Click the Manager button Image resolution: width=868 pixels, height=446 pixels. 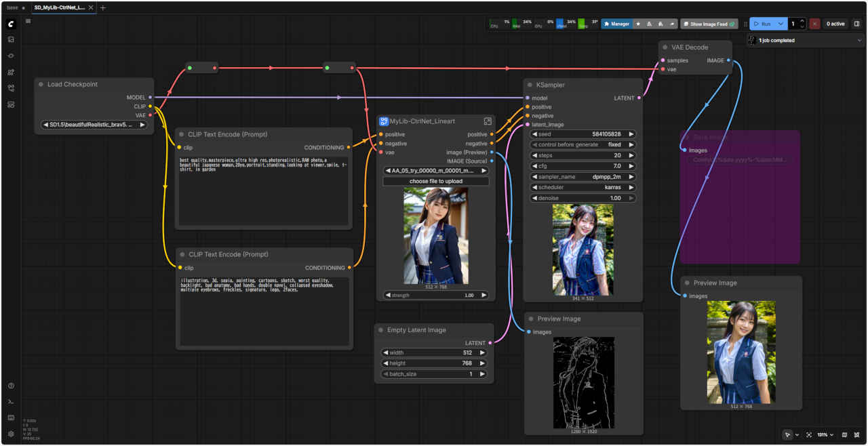click(x=616, y=24)
